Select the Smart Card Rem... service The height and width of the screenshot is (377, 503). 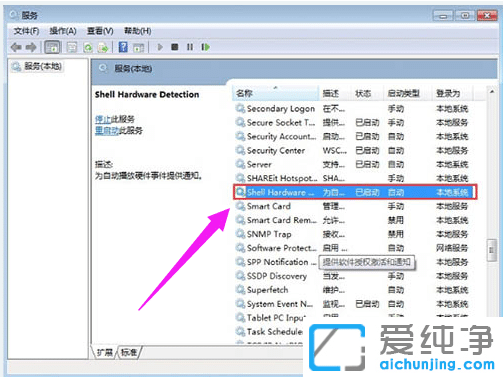354,220
